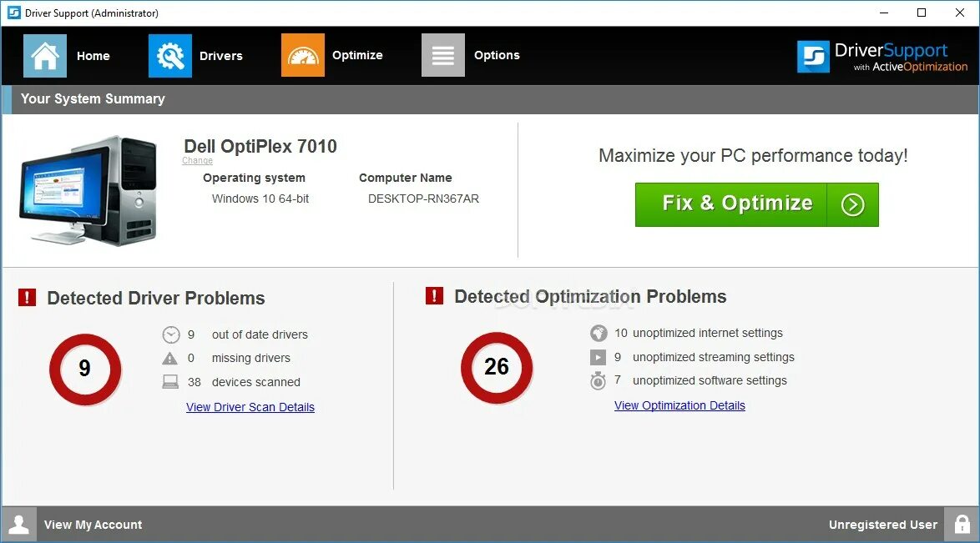
Task: Click the Unregistered User label
Action: click(882, 525)
